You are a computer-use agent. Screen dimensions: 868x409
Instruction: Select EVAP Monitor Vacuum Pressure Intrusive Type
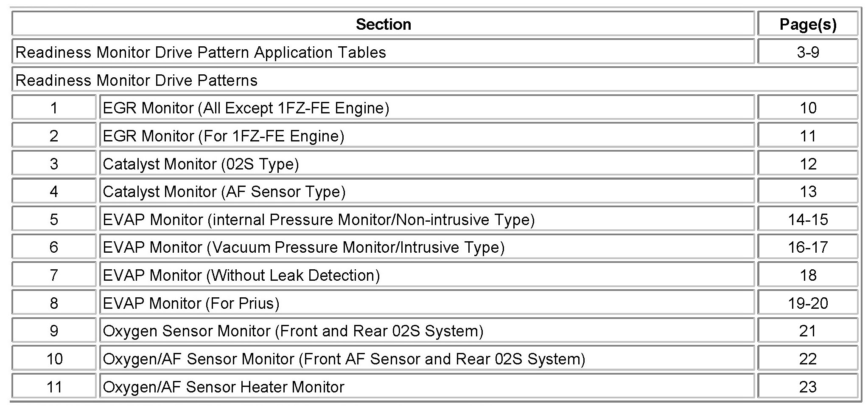coord(304,247)
